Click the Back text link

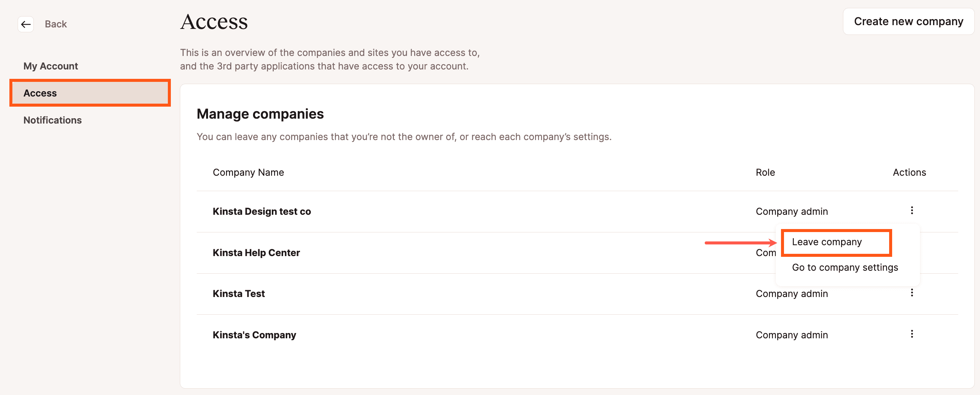tap(56, 24)
